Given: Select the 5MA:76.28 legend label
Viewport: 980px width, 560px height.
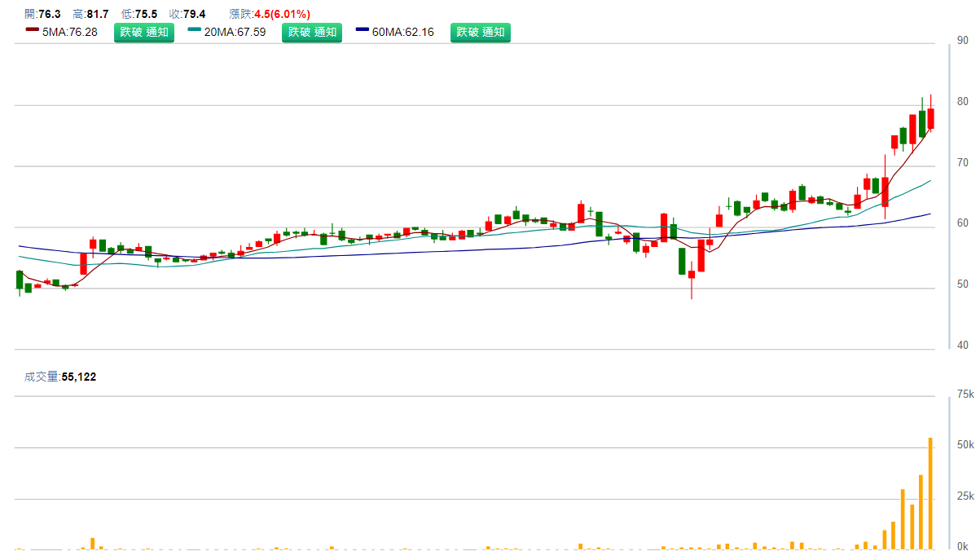Looking at the screenshot, I should [x=70, y=33].
